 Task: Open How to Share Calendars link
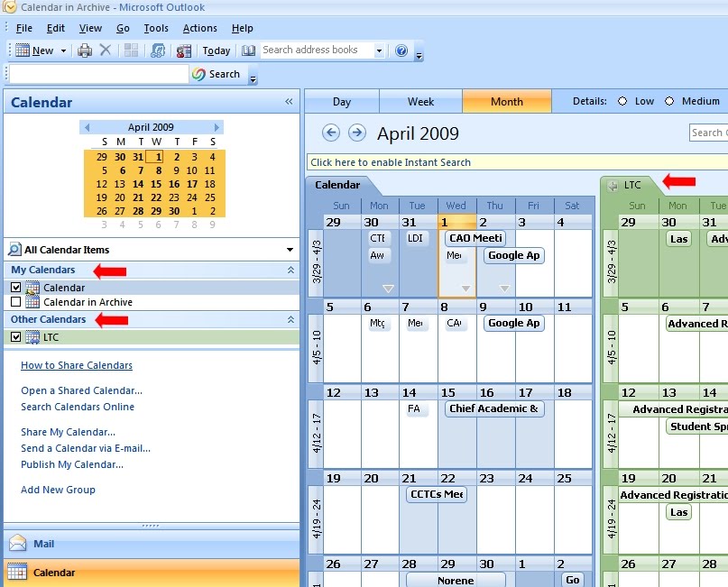(77, 365)
